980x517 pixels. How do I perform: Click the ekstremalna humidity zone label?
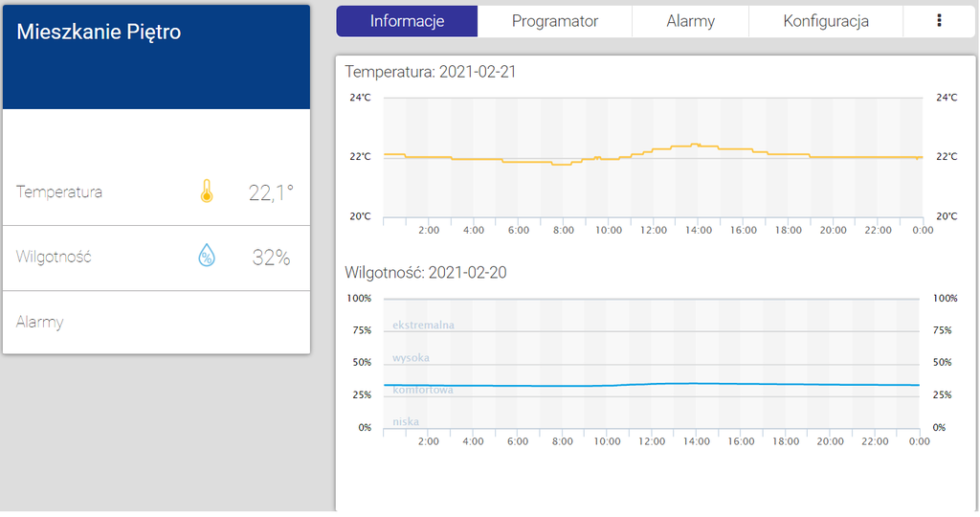423,326
